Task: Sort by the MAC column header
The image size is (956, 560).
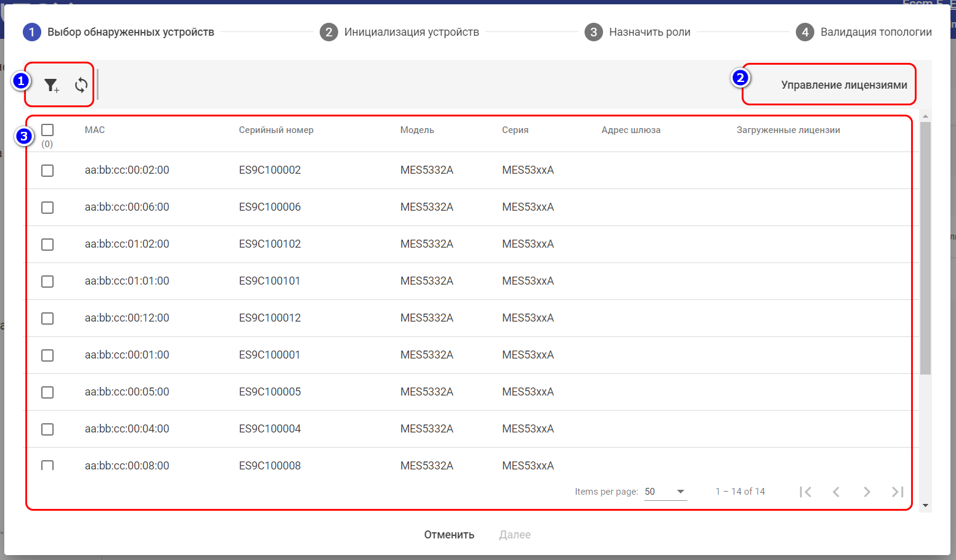Action: pyautogui.click(x=95, y=130)
